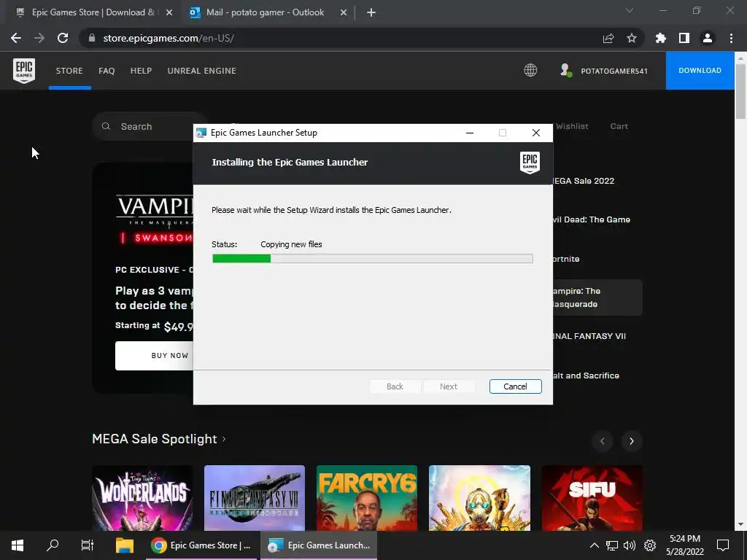Click the browser forward arrow

coord(39,38)
